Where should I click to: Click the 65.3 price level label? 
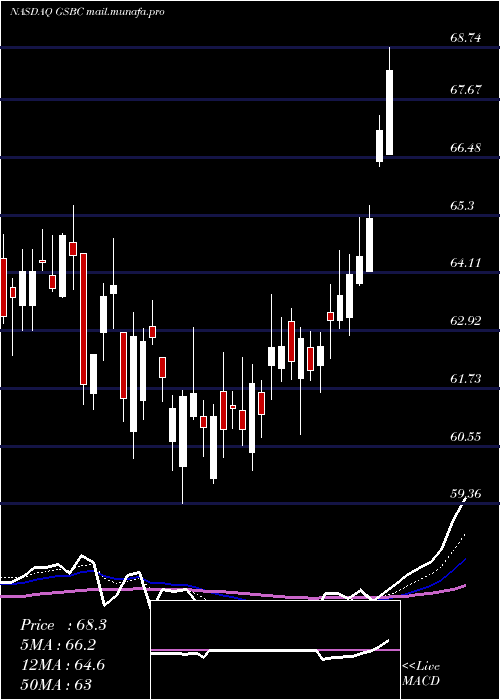click(462, 206)
